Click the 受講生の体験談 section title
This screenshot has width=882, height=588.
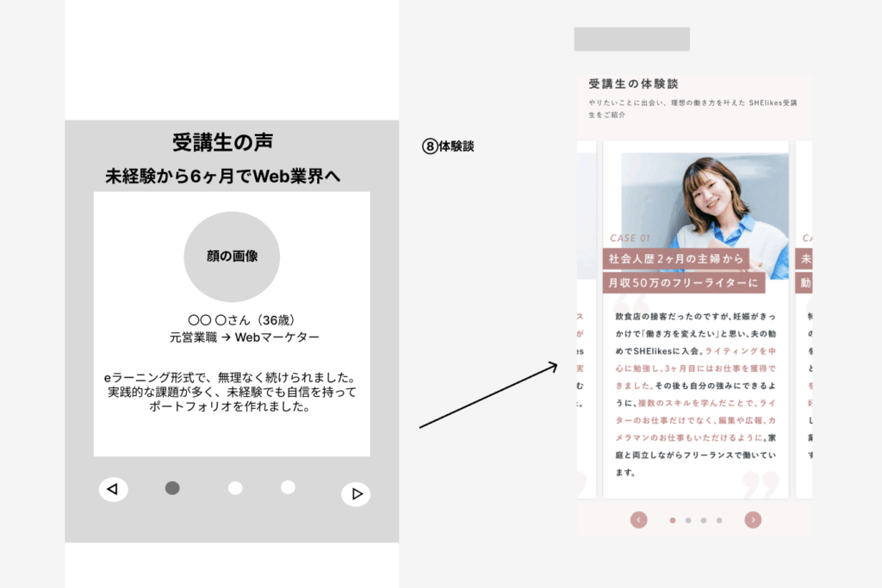click(633, 84)
